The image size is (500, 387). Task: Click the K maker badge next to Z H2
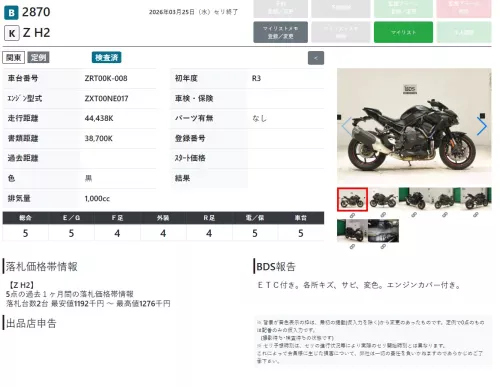pos(12,33)
